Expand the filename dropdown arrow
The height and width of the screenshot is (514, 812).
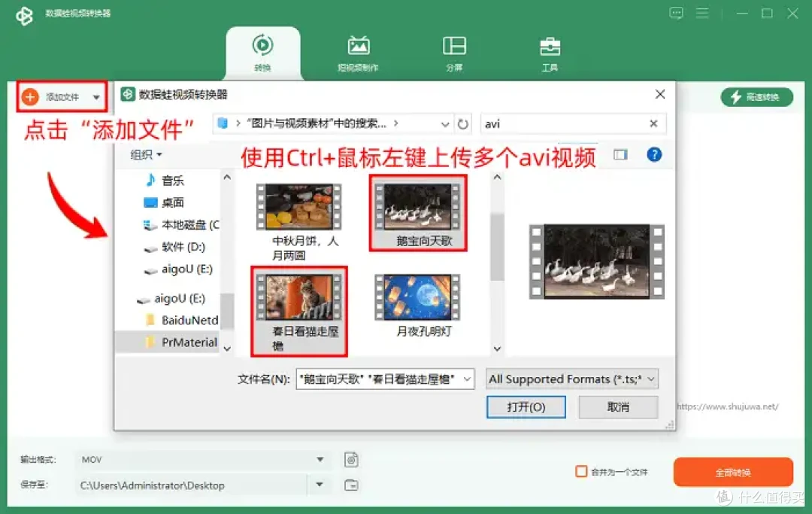point(467,379)
